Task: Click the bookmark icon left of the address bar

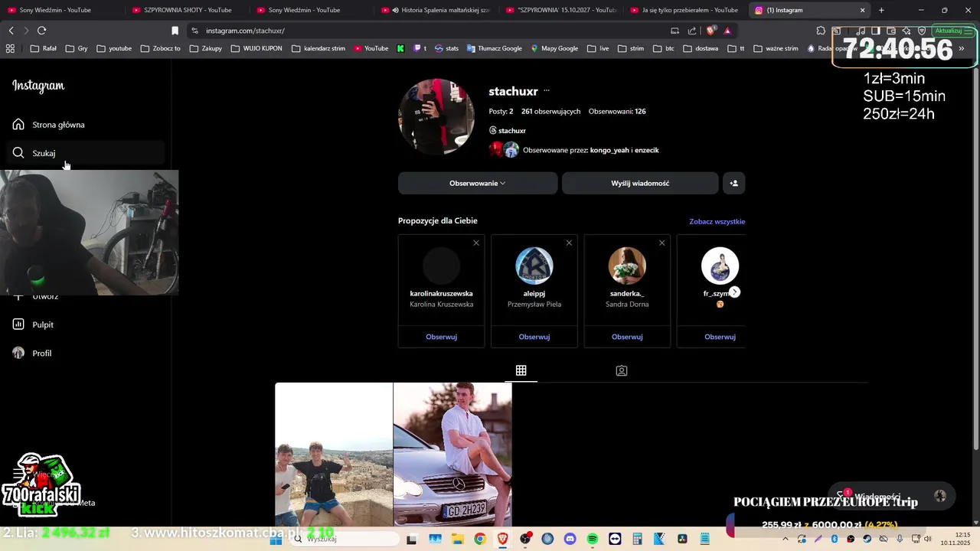Action: point(175,31)
